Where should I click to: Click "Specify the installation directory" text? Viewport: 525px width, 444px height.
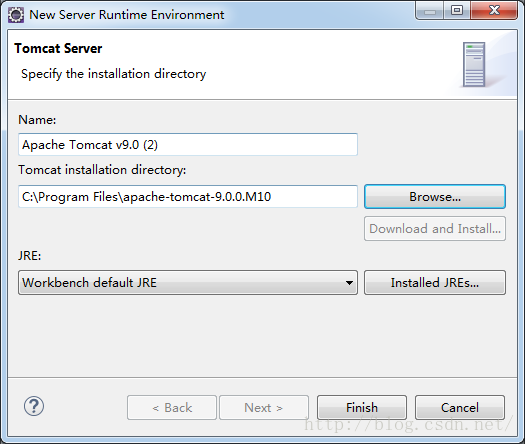click(x=114, y=74)
